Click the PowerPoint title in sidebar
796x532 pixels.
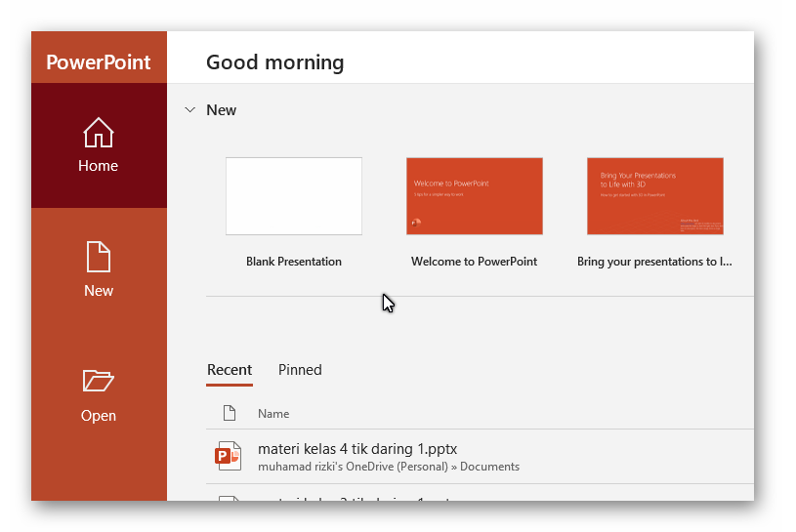[x=99, y=62]
